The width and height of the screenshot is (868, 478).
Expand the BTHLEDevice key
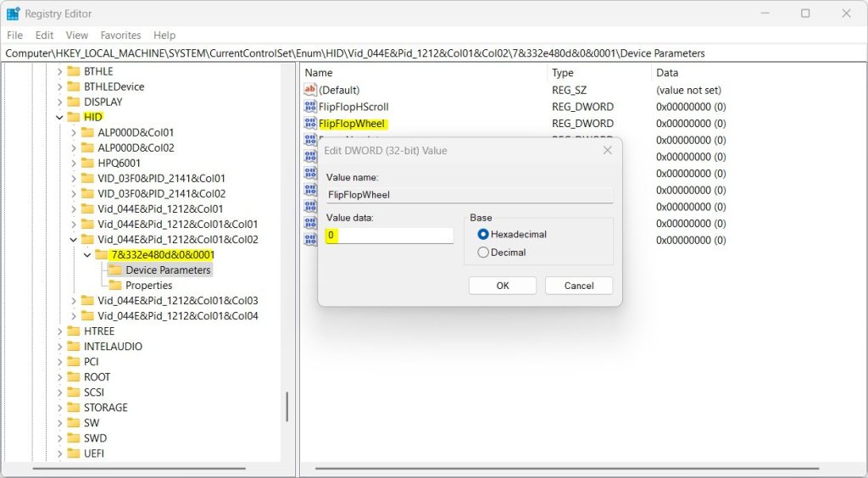click(60, 86)
